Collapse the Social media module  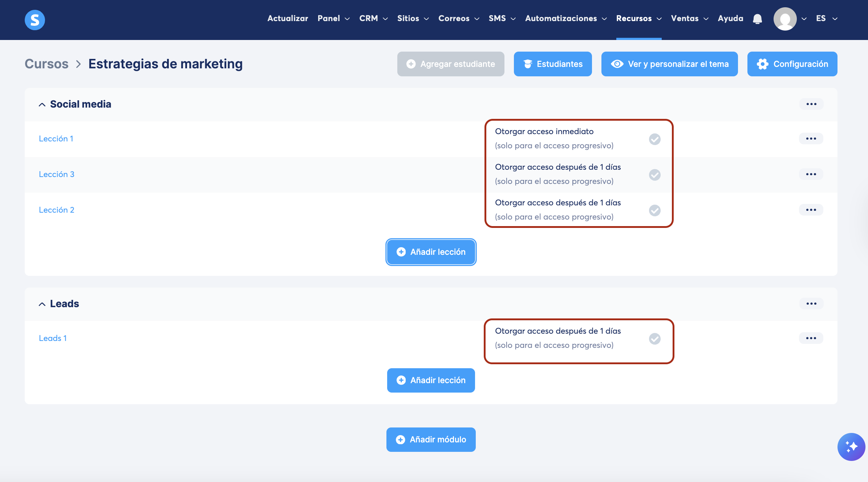[x=42, y=104]
